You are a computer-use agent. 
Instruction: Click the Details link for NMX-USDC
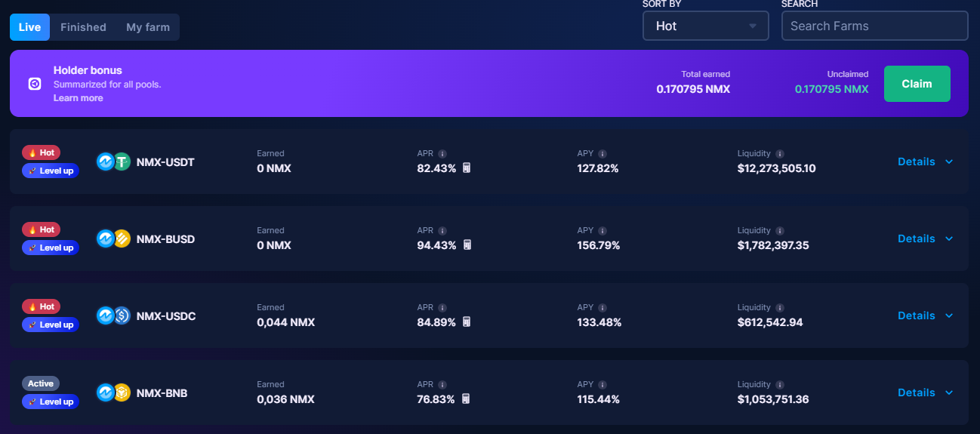pos(917,315)
